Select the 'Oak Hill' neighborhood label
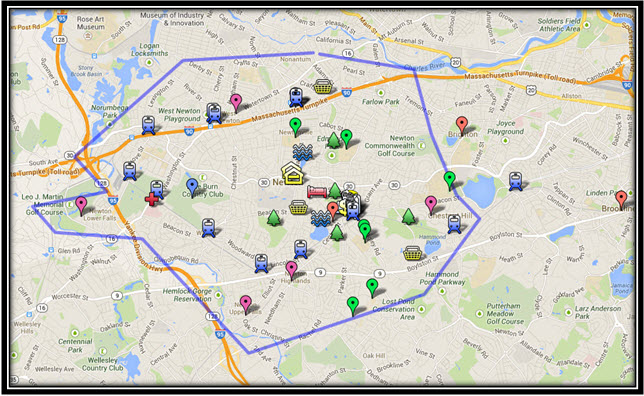 pyautogui.click(x=374, y=355)
